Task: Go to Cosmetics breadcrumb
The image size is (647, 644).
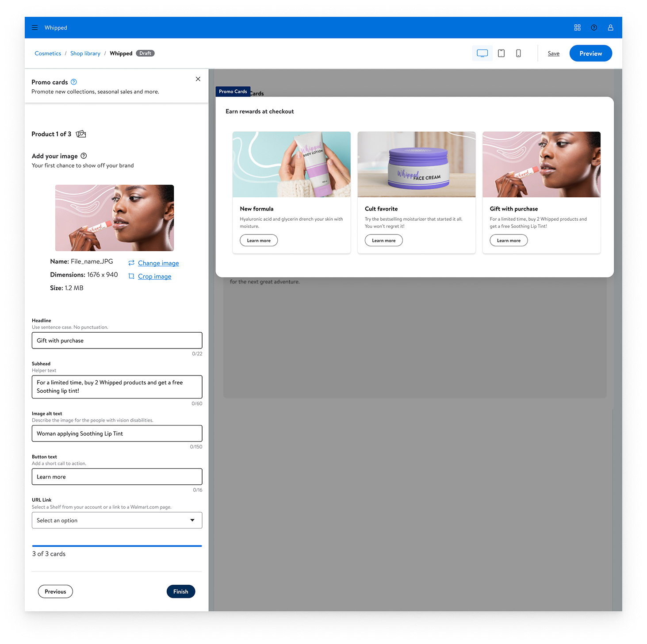Action: (x=48, y=54)
